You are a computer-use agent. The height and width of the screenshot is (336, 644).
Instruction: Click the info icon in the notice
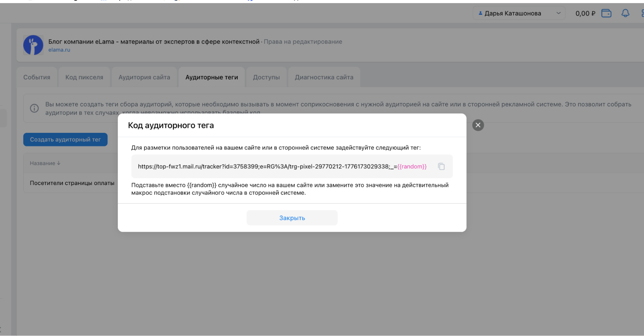34,108
